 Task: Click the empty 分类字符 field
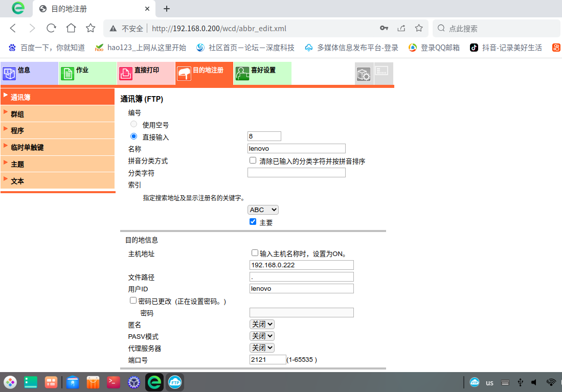pyautogui.click(x=297, y=173)
